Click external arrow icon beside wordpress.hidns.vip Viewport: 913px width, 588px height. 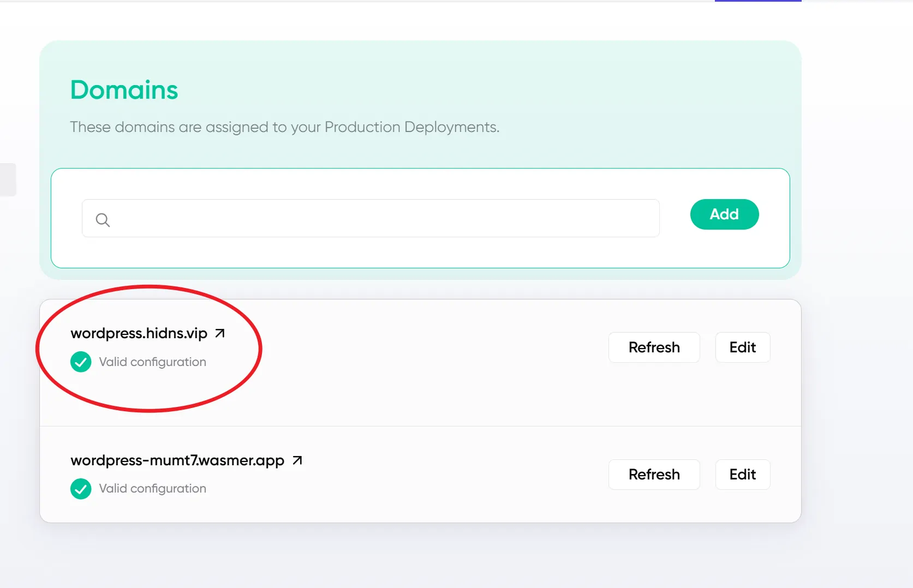click(x=220, y=333)
